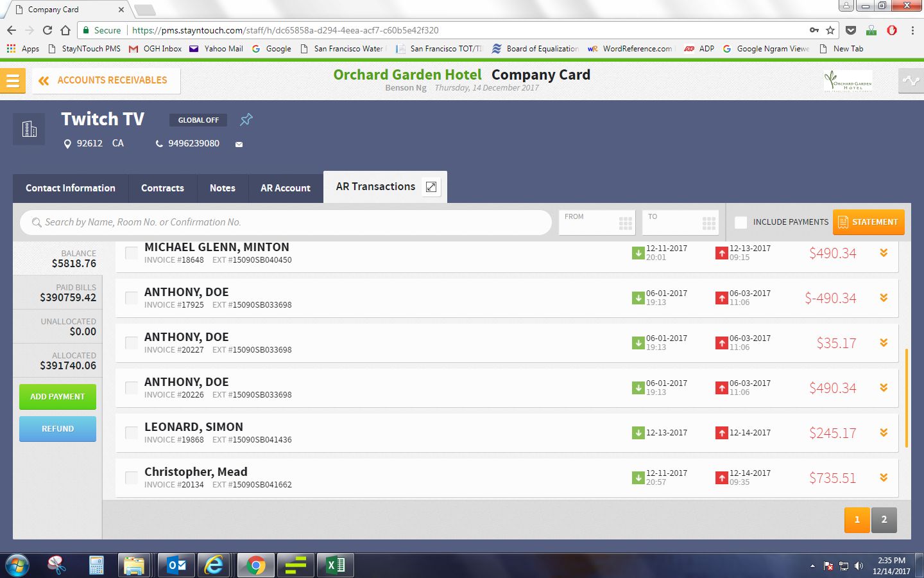
Task: Expand the Leonard, Simon $245.17 row
Action: click(884, 433)
